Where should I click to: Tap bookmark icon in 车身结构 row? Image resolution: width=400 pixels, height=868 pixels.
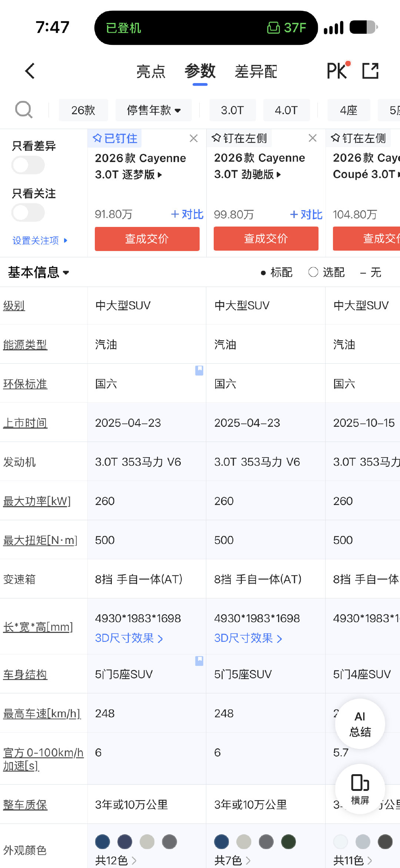point(199,661)
